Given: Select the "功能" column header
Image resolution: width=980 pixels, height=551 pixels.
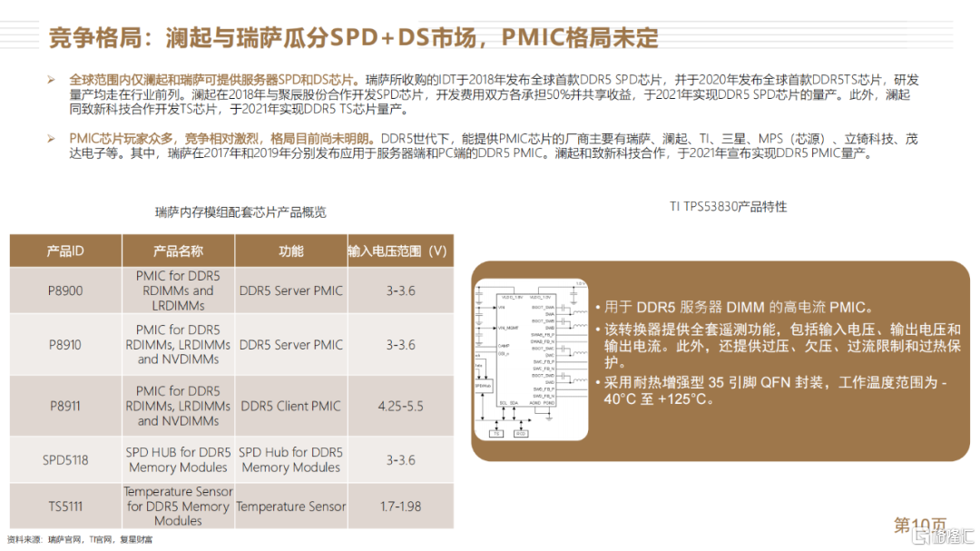Looking at the screenshot, I should point(290,251).
